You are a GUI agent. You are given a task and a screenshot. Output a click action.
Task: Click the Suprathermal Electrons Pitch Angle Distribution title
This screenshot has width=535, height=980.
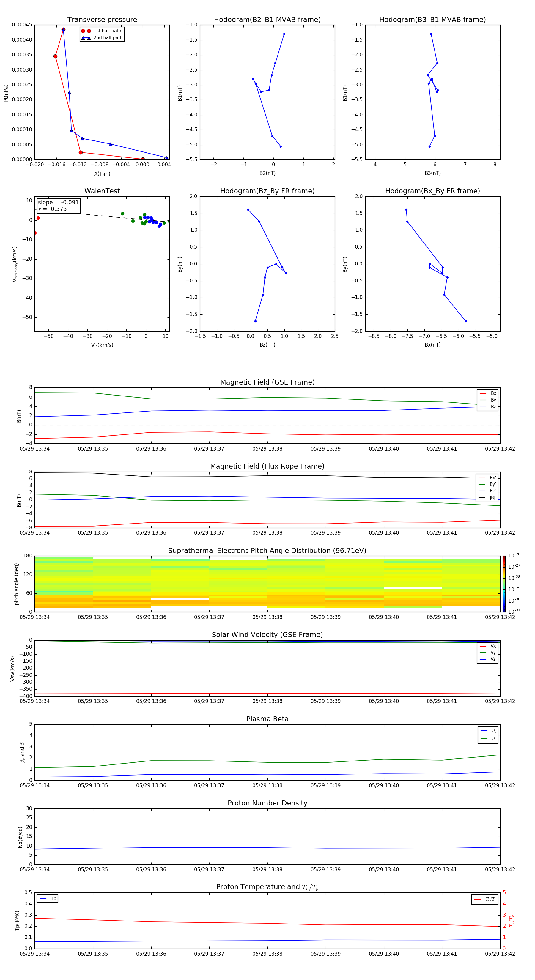[x=267, y=551]
